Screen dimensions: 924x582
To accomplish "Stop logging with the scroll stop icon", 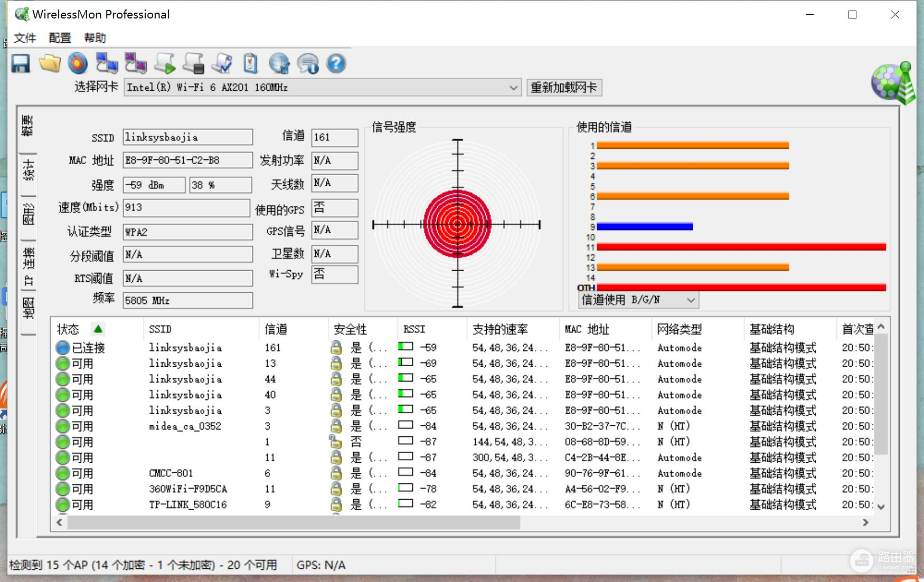I will point(193,63).
